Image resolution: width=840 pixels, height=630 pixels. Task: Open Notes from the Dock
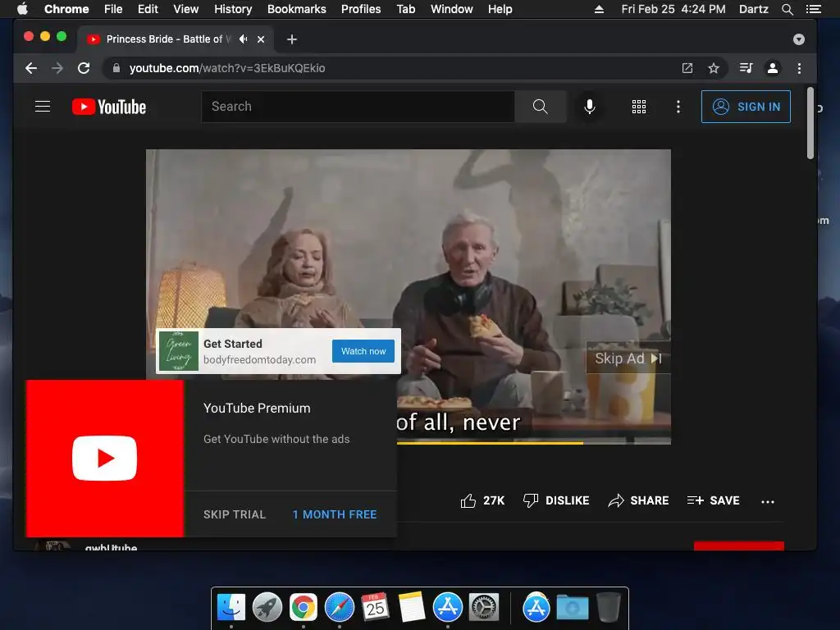coord(411,608)
